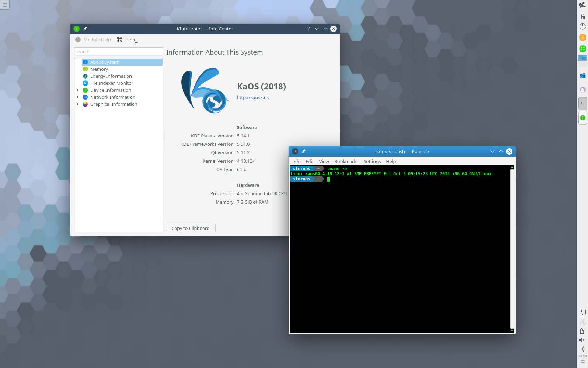The image size is (588, 368).
Task: Expand the Device Information tree node
Action: 78,90
